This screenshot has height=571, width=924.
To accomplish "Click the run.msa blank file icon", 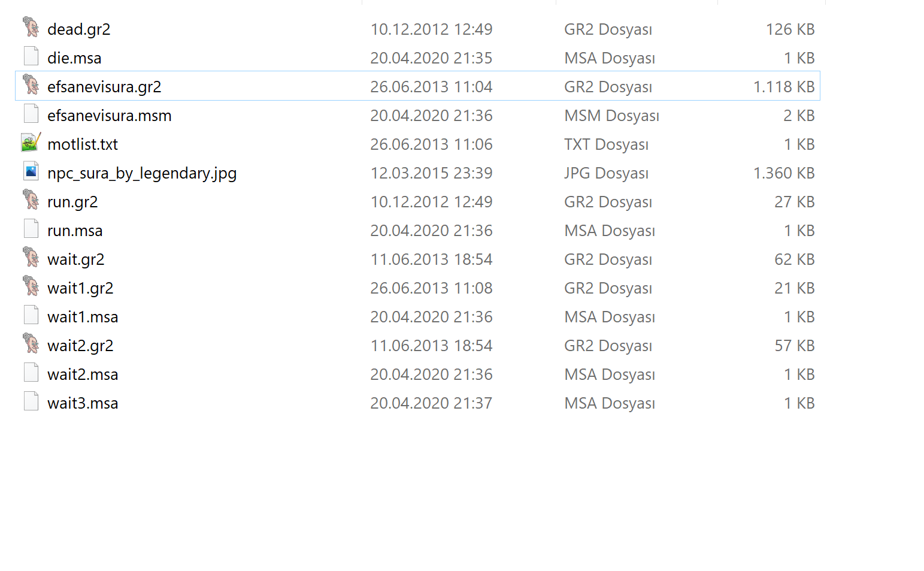I will [x=31, y=228].
